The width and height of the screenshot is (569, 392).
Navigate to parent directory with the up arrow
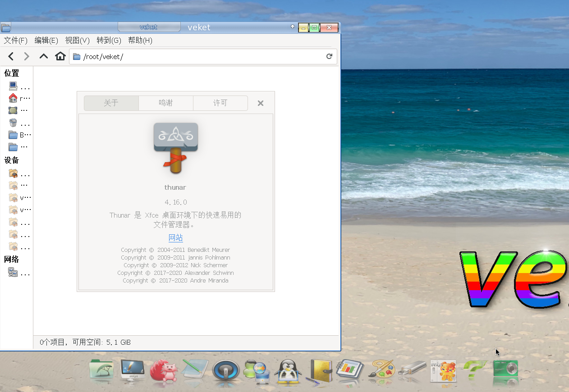(x=43, y=56)
